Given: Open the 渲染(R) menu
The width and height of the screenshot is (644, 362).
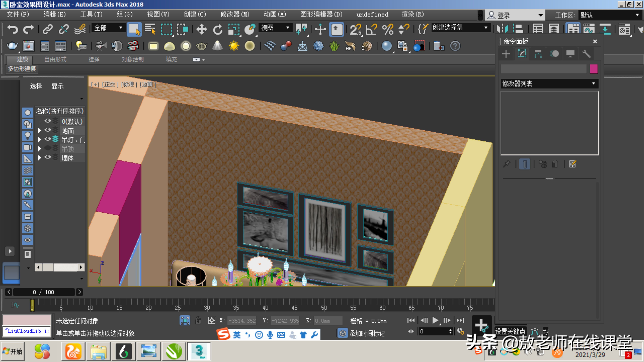Looking at the screenshot, I should coord(413,14).
